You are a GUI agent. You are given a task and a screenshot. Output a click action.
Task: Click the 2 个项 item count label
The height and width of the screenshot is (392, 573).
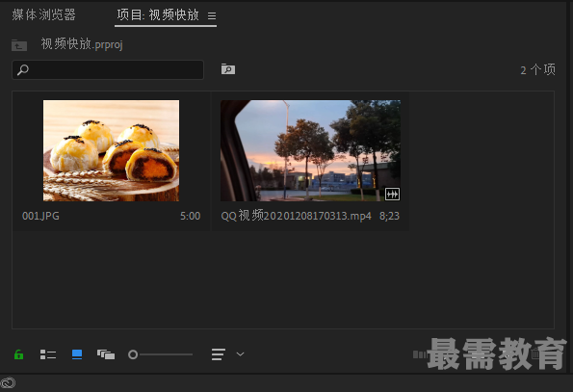tap(537, 69)
